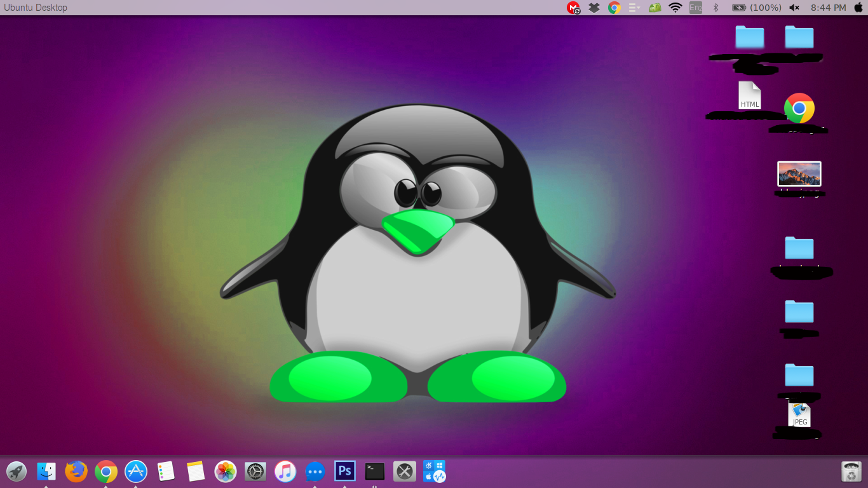This screenshot has width=868, height=488.
Task: Open Finder from the dock
Action: 46,471
